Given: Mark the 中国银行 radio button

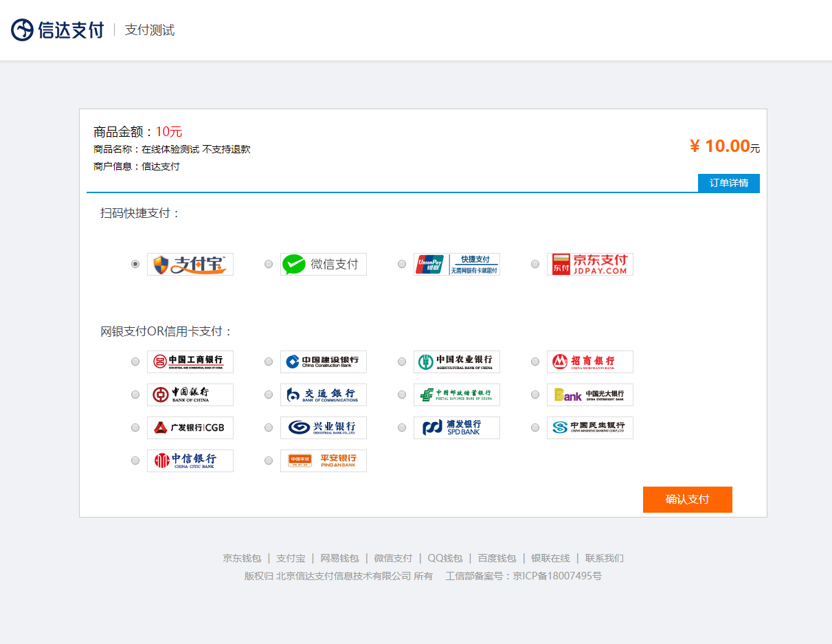Looking at the screenshot, I should [135, 395].
